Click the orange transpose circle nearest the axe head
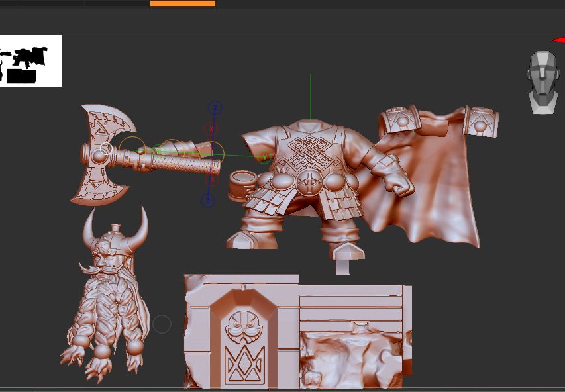The width and height of the screenshot is (565, 392). click(132, 150)
